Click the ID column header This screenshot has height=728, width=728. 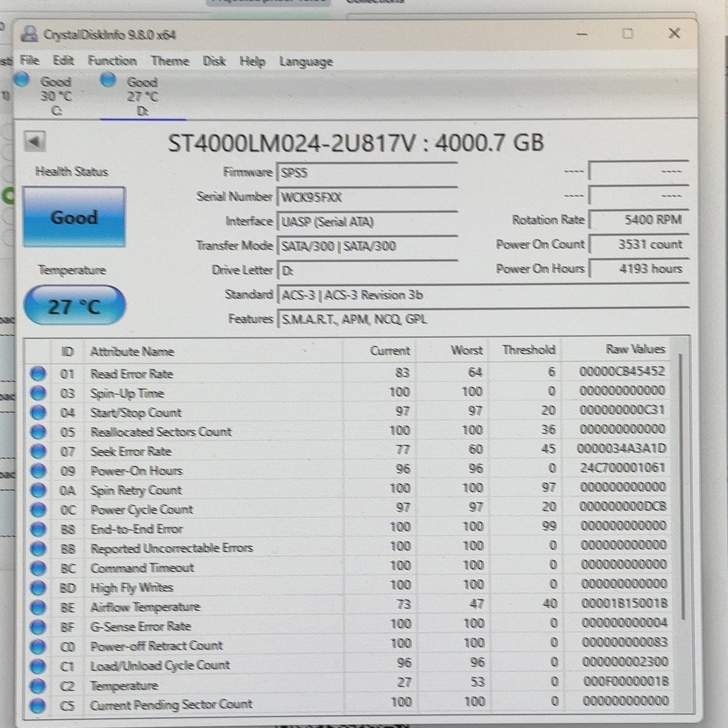(x=68, y=351)
